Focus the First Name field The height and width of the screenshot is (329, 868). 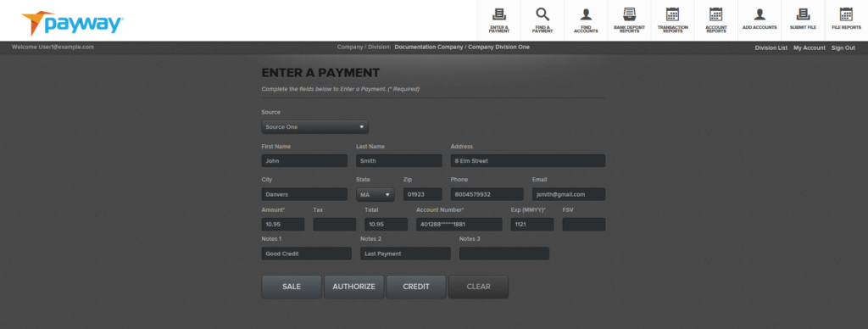[304, 160]
